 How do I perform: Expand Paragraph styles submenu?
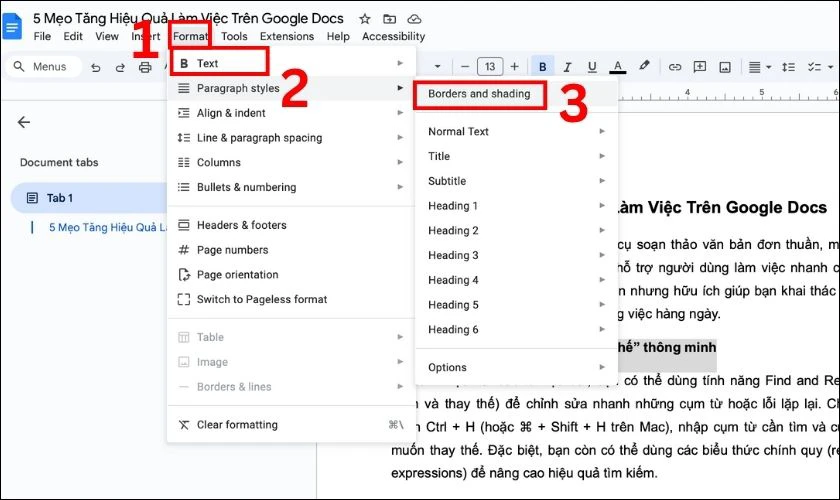[x=291, y=88]
